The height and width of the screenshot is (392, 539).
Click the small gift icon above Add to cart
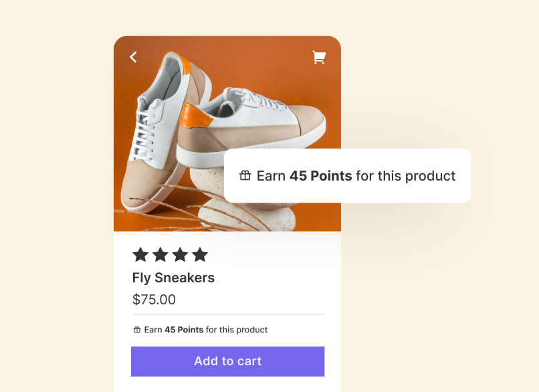(x=137, y=330)
